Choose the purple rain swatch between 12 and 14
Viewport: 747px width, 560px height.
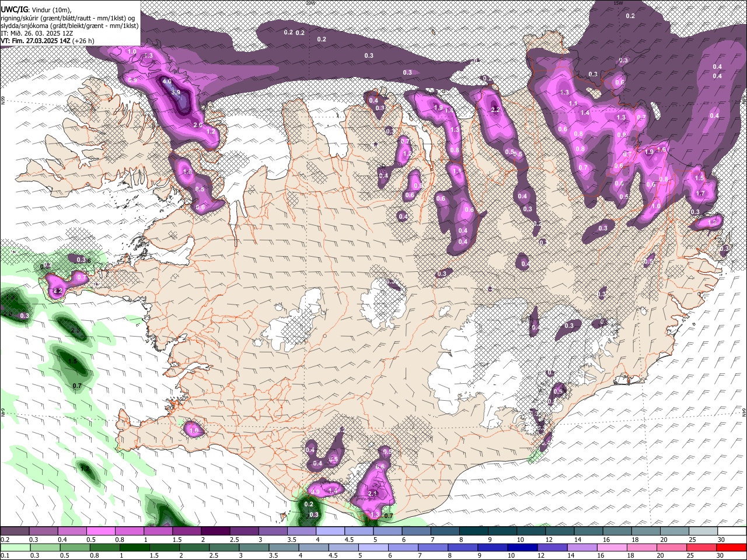(x=553, y=547)
